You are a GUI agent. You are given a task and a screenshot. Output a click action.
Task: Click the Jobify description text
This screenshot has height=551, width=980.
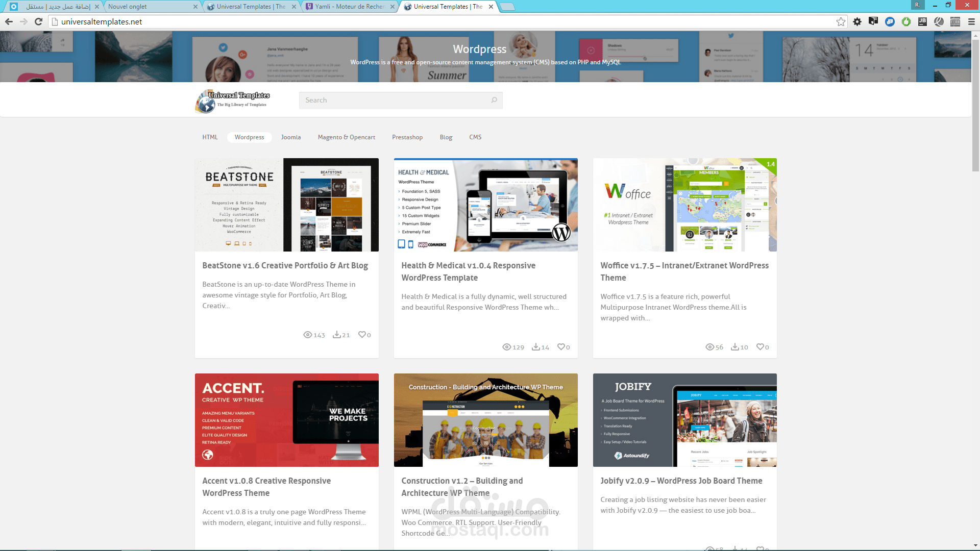click(x=683, y=505)
